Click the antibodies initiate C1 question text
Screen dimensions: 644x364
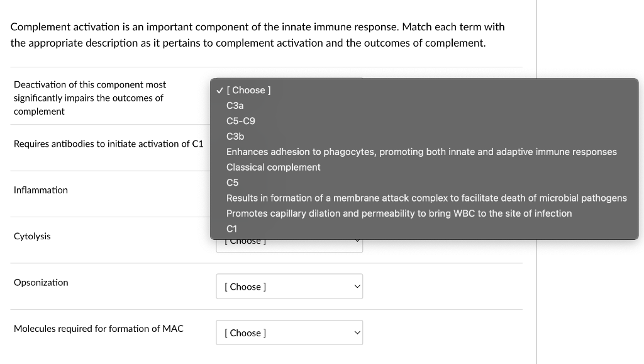tap(107, 144)
